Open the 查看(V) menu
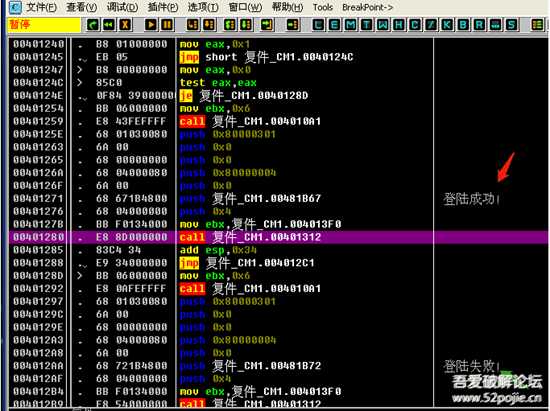This screenshot has width=550, height=411. (81, 7)
